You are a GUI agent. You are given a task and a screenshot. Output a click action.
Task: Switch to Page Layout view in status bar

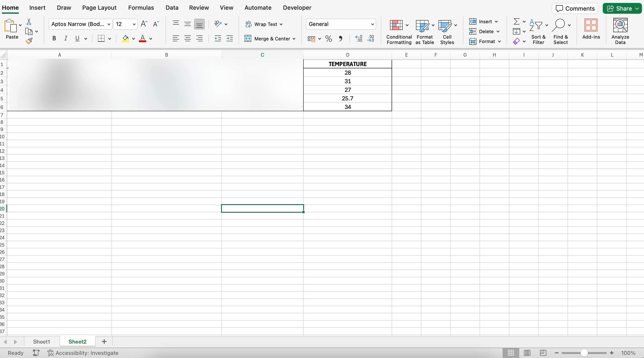(527, 353)
